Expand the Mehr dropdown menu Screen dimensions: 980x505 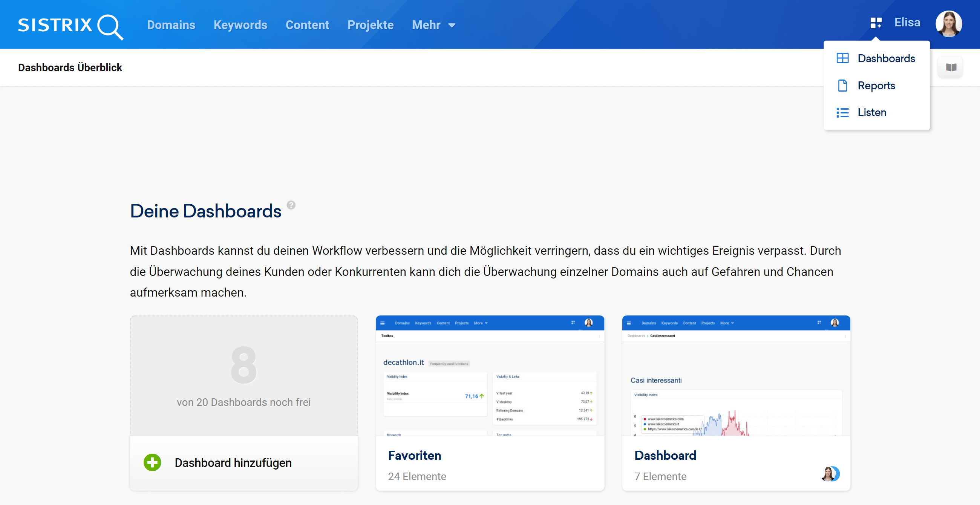pyautogui.click(x=433, y=25)
